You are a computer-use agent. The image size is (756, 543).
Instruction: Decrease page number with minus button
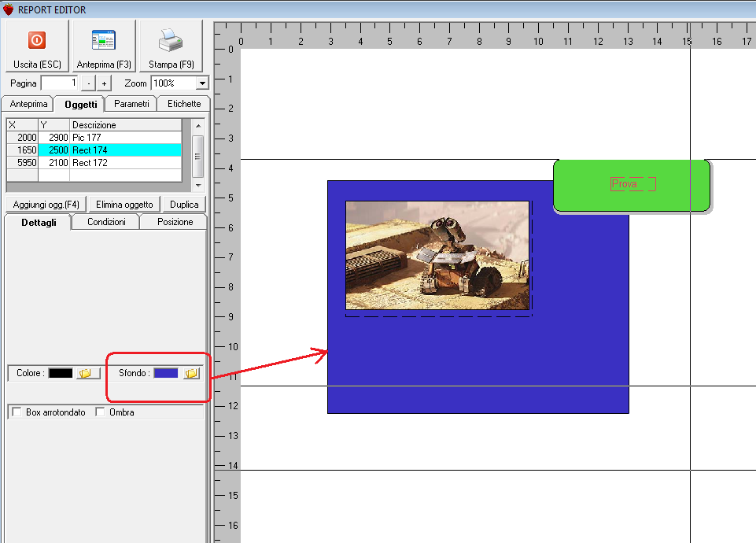coord(88,83)
